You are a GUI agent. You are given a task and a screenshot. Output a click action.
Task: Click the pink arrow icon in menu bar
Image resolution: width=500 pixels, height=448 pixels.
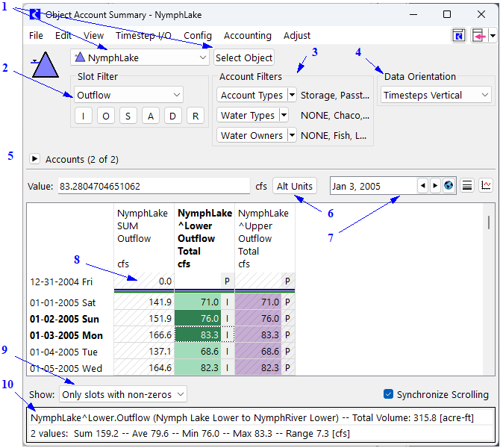(478, 35)
